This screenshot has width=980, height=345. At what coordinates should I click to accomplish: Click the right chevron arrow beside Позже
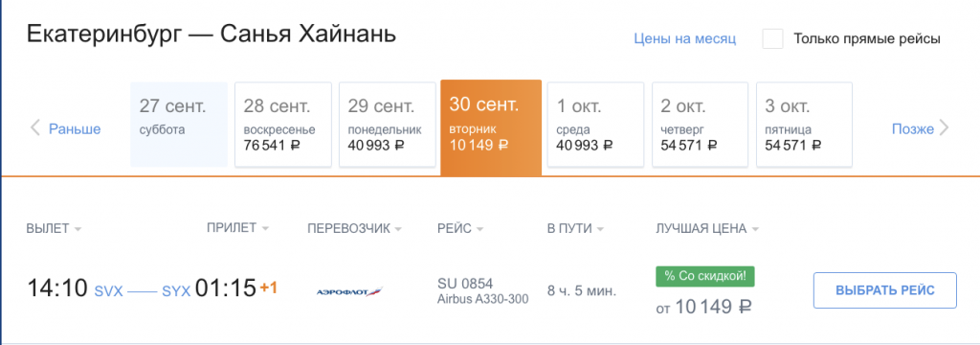point(945,129)
